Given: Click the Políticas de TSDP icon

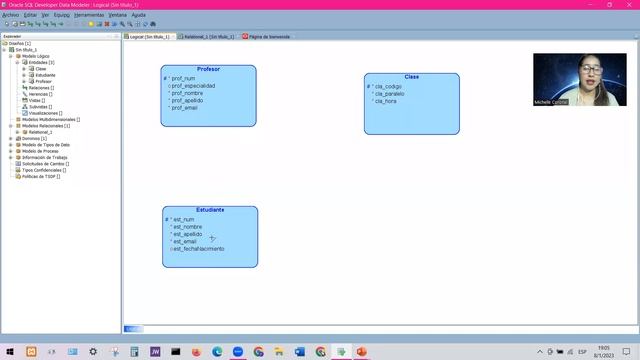Looking at the screenshot, I should tap(18, 176).
